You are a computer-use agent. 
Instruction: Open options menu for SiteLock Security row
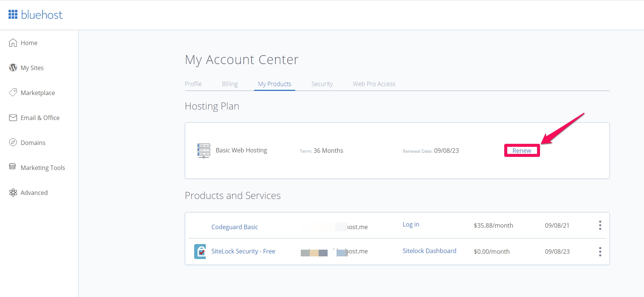600,252
